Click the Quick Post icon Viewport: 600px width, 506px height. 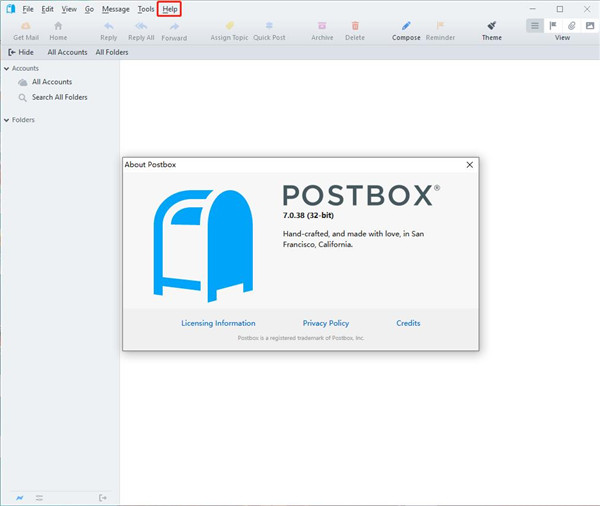point(269,26)
